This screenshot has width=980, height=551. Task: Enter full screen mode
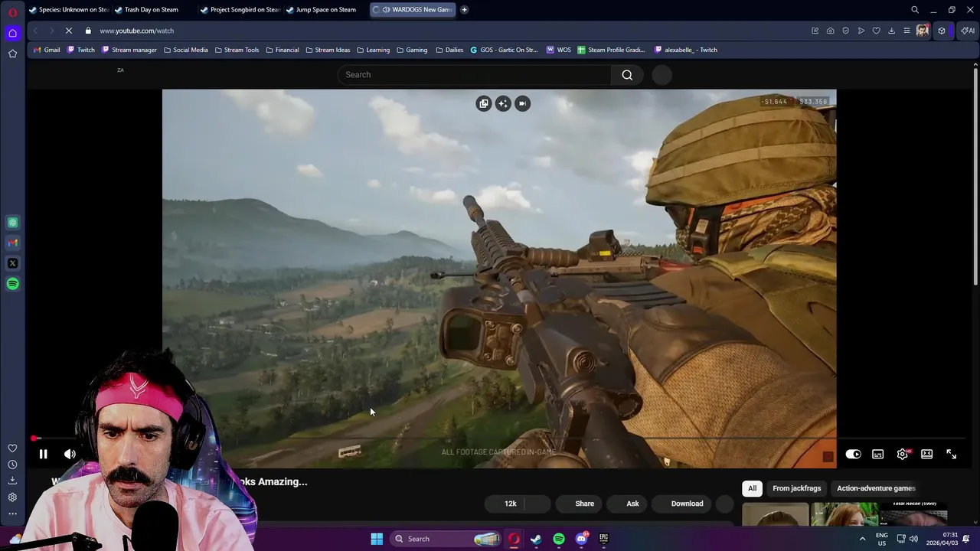click(x=951, y=454)
